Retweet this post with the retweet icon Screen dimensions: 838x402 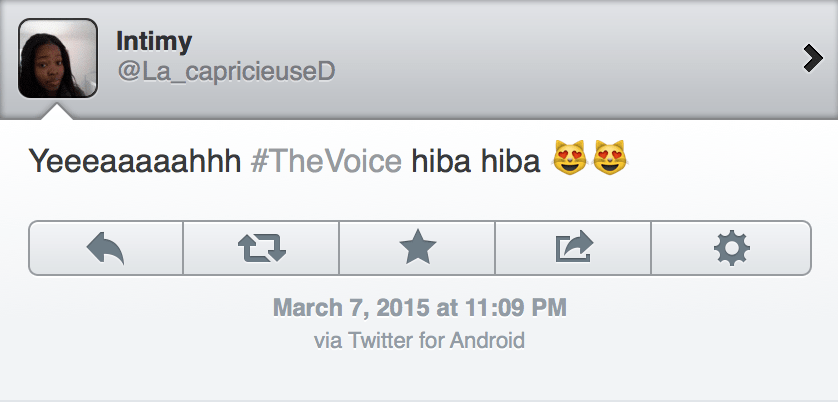tap(261, 248)
